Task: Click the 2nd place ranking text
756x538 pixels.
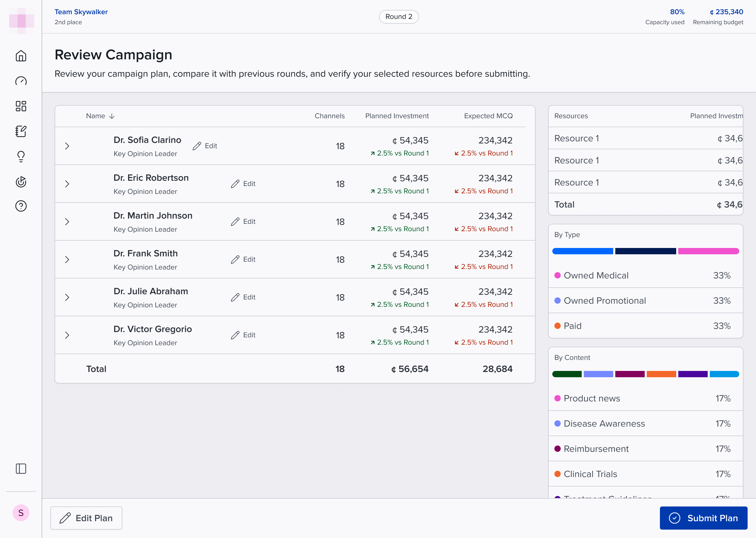Action: (68, 22)
